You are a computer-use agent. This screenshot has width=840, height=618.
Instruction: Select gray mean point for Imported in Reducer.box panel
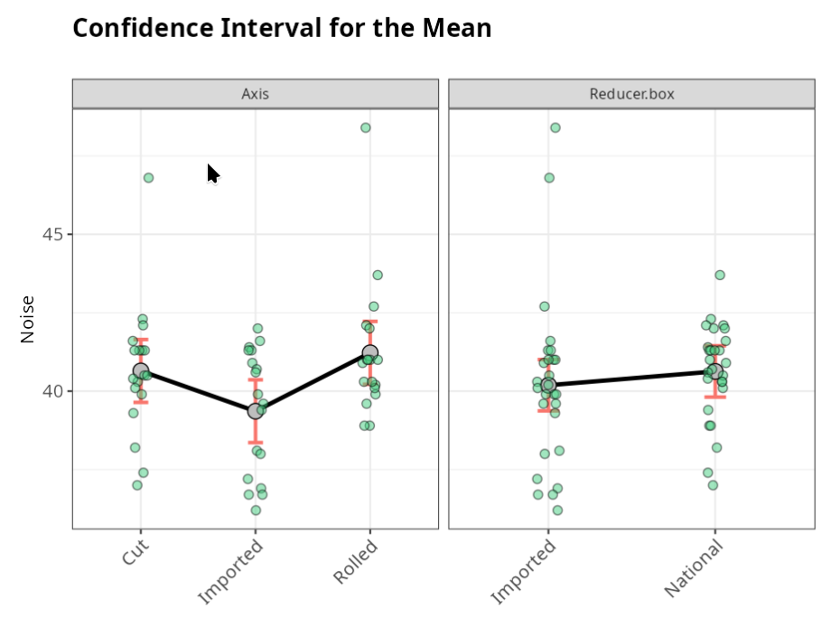pyautogui.click(x=548, y=386)
